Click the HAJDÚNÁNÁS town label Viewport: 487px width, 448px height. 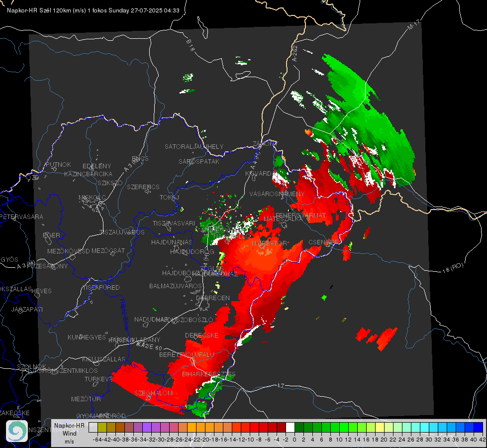tap(172, 242)
